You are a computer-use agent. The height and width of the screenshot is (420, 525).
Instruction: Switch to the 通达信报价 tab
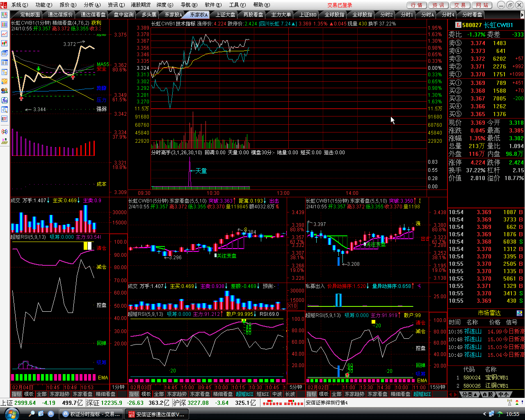[x=61, y=15]
